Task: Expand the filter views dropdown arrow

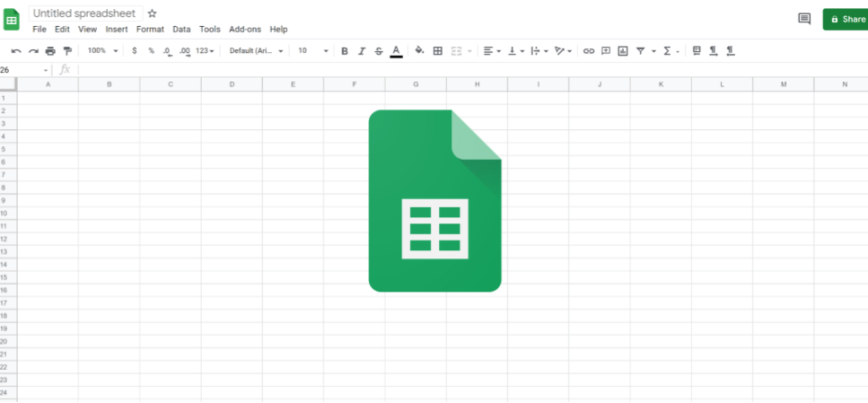Action: (653, 51)
